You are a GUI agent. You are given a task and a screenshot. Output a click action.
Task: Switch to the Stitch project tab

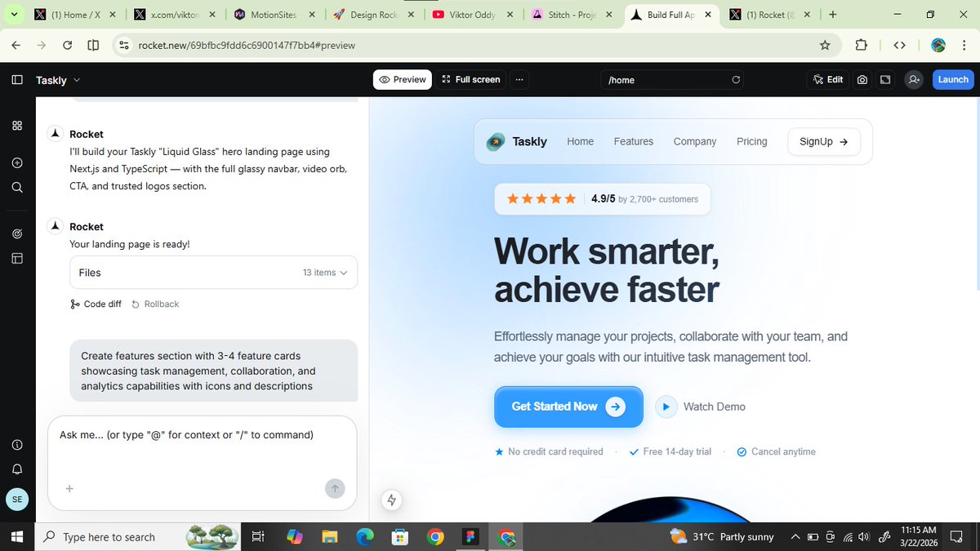pos(572,15)
